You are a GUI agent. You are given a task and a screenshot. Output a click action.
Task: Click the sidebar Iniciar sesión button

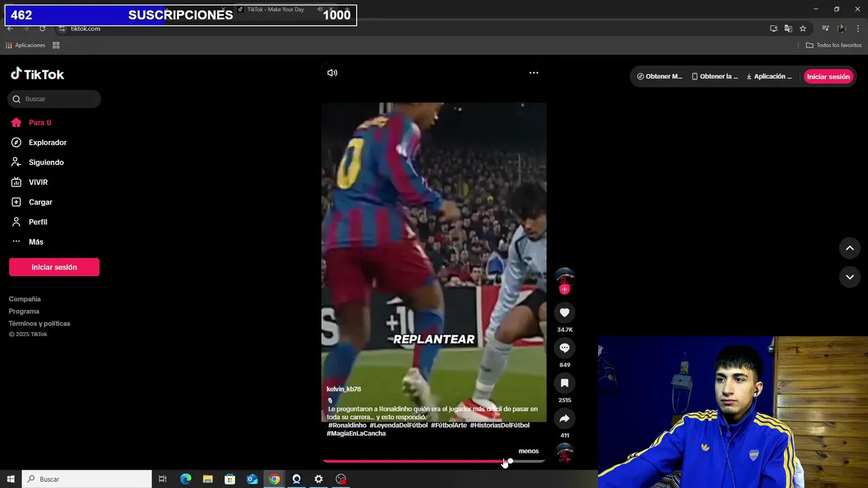point(54,267)
